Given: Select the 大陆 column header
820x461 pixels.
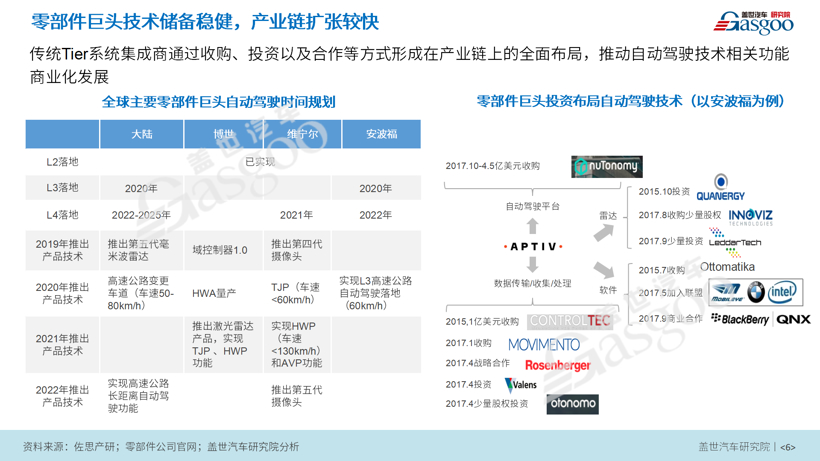Looking at the screenshot, I should coord(142,134).
